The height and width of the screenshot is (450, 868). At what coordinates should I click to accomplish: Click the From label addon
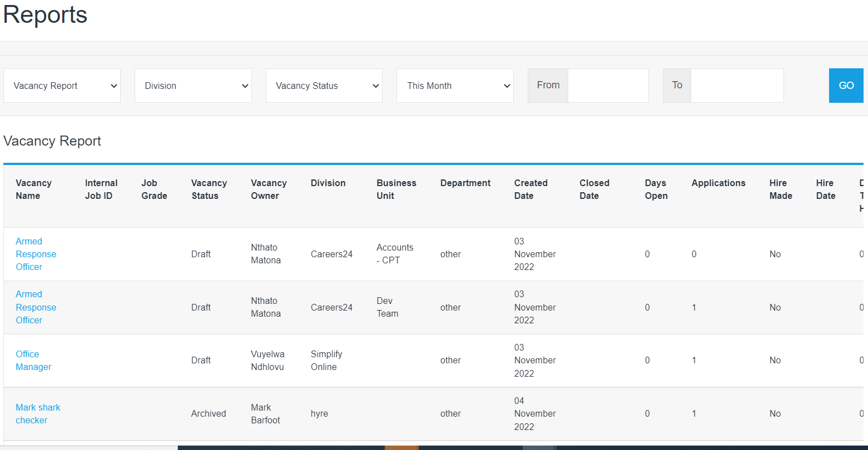[548, 86]
